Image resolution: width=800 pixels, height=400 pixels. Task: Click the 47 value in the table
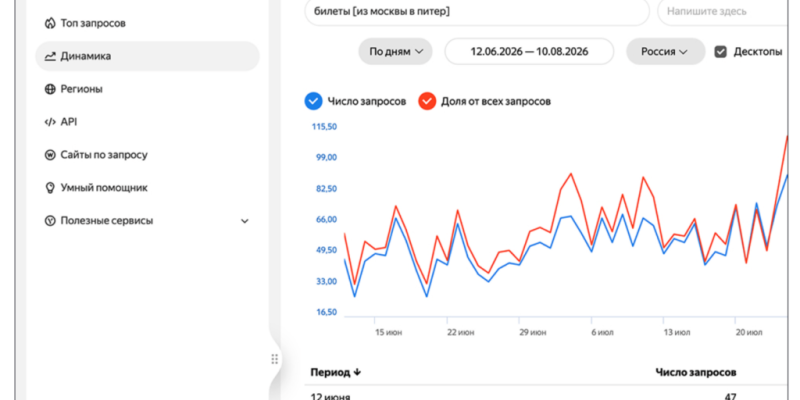[x=730, y=396]
